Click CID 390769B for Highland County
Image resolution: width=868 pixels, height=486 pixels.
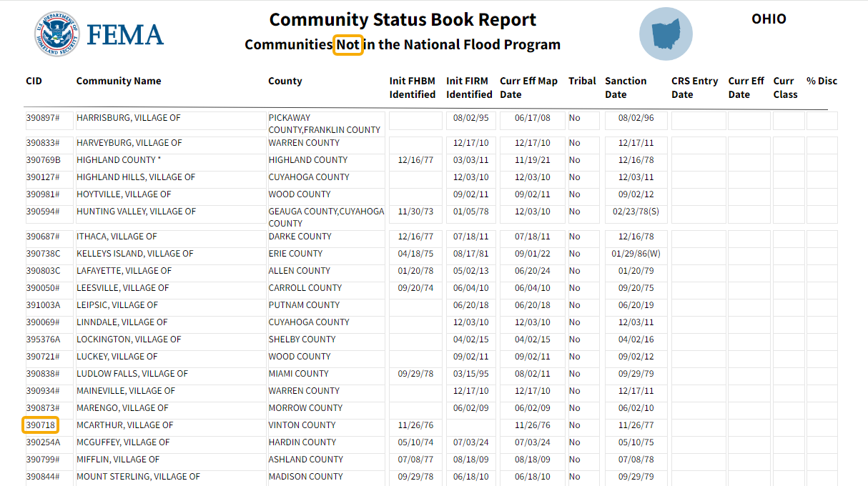click(x=44, y=160)
